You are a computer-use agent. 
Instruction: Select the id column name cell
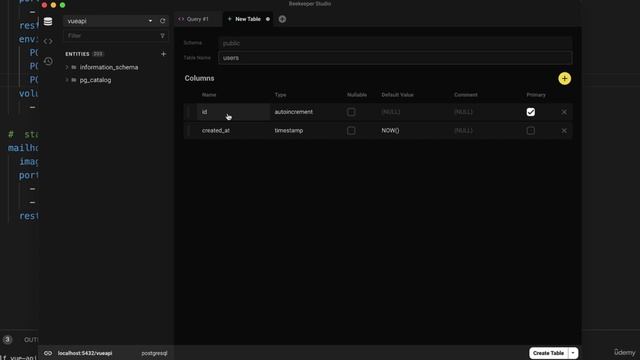tap(233, 112)
